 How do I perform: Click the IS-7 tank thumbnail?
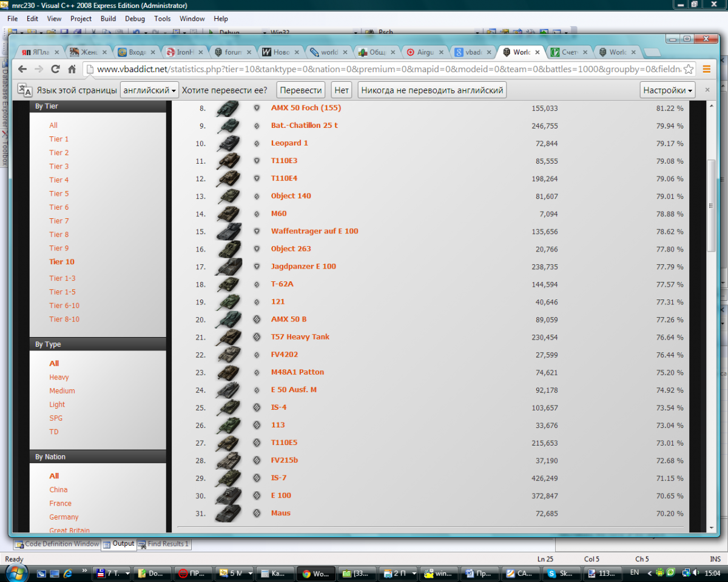pyautogui.click(x=228, y=478)
